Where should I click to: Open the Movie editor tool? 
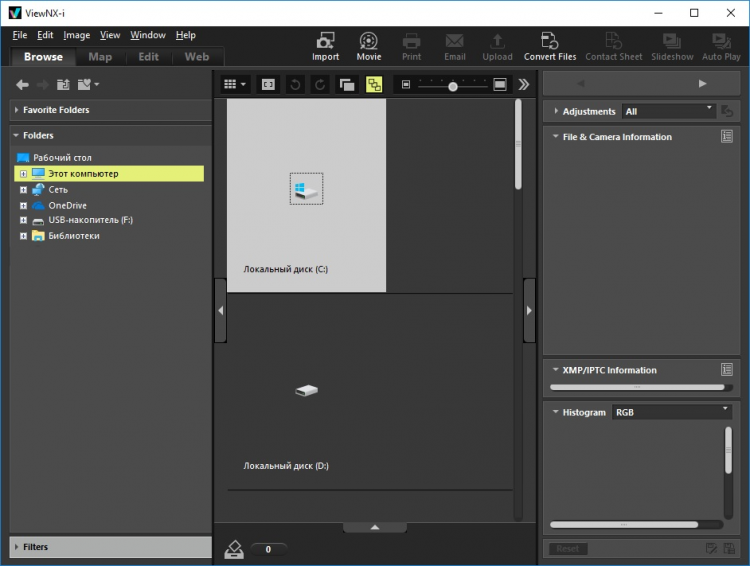369,45
